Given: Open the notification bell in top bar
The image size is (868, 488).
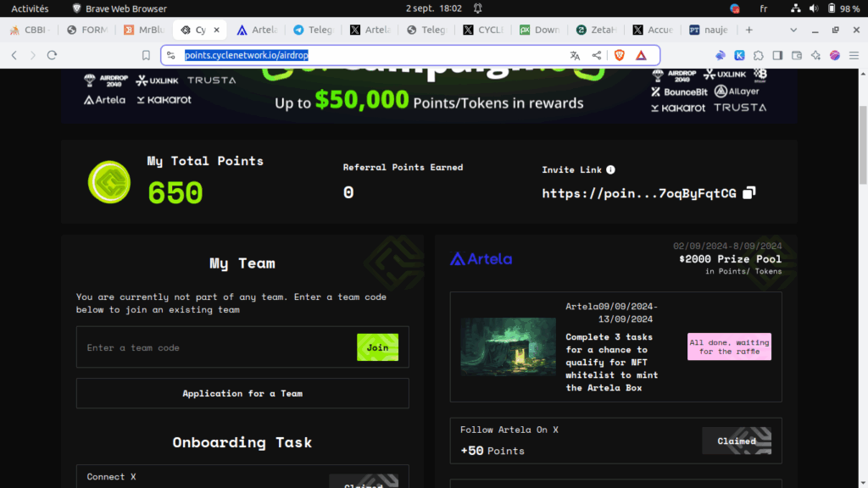Looking at the screenshot, I should (x=478, y=8).
